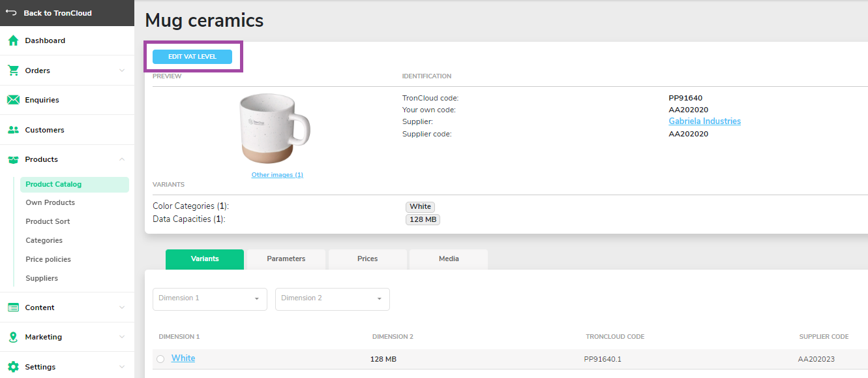Viewport: 868px width, 378px height.
Task: Expand the Marketing menu chevron
Action: pos(122,337)
